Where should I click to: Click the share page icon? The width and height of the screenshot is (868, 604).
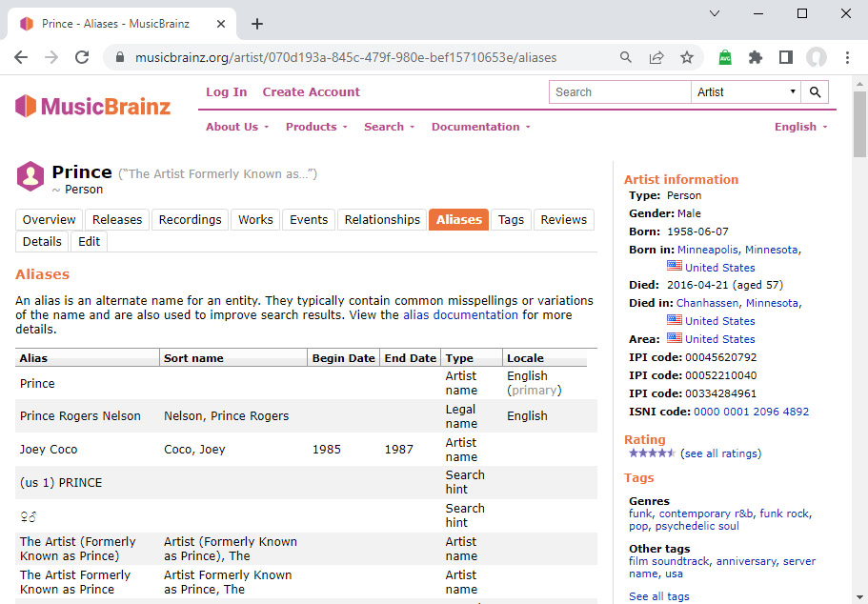click(656, 57)
